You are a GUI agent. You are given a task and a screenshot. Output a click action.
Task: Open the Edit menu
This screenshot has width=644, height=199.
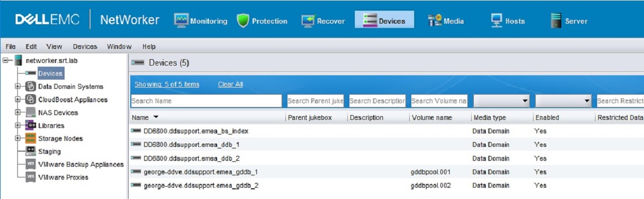(x=31, y=46)
